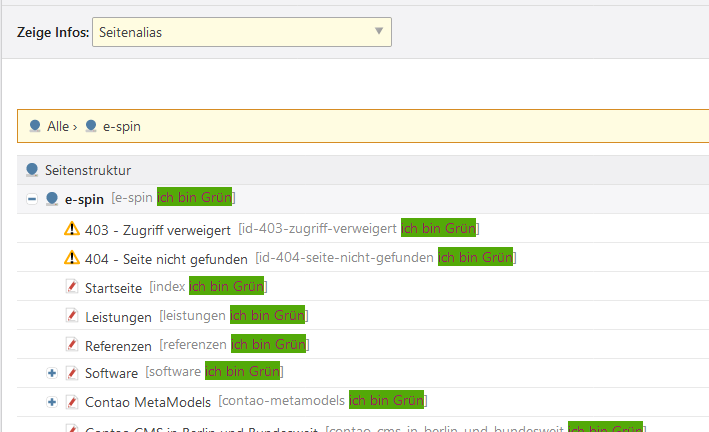The image size is (709, 432).
Task: Click the Leistungen page icon
Action: (72, 315)
